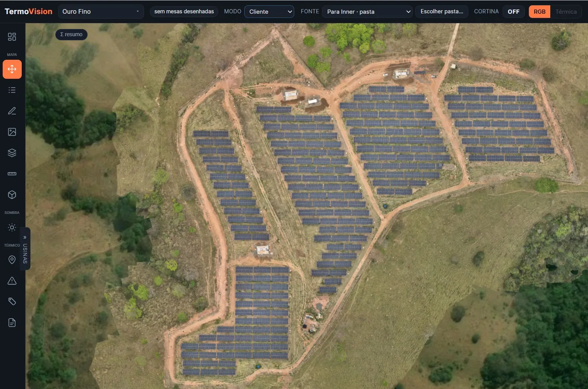Switch imagery to Térmica mode

[x=566, y=11]
